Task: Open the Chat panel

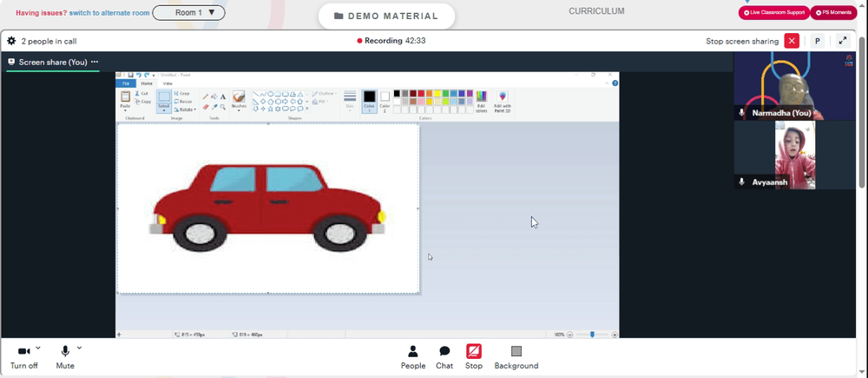Action: pyautogui.click(x=444, y=357)
